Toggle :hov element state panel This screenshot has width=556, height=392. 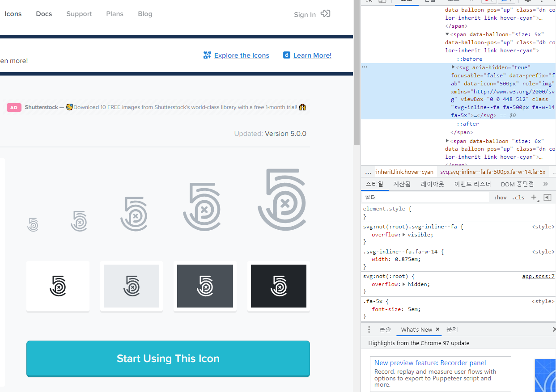pyautogui.click(x=500, y=198)
